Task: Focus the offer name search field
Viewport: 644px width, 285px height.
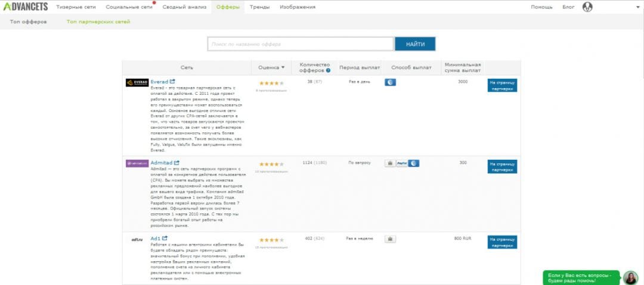Action: coord(301,44)
